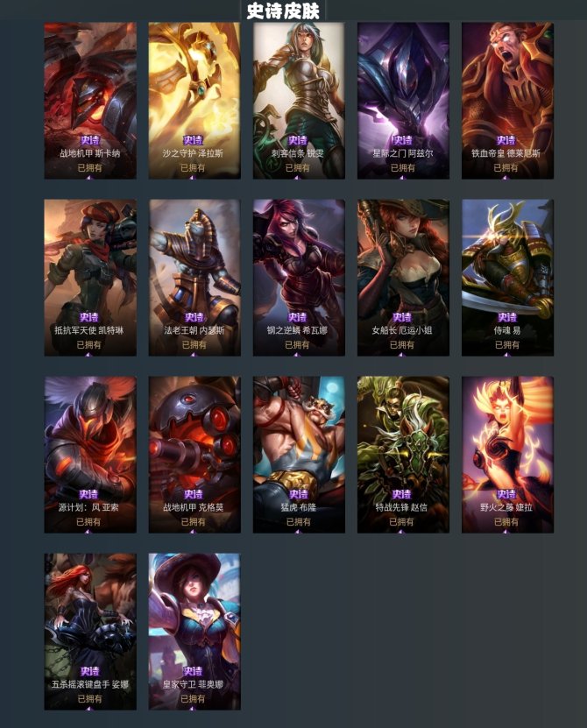Select the 沙之守护 泽拉斯 skin thumbnail
587x728 pixels.
coord(194,100)
